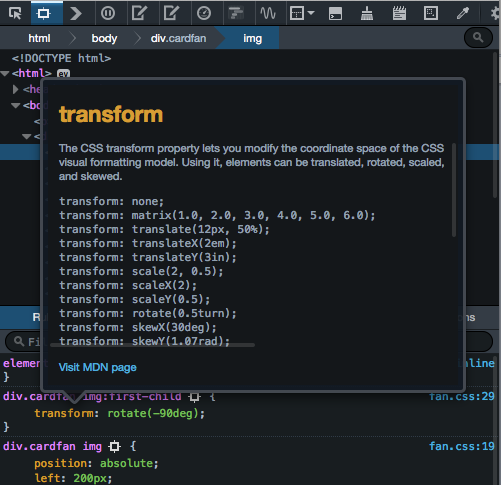Open the Debugger pause icon
Screen dimensions: 501x485
tap(108, 13)
